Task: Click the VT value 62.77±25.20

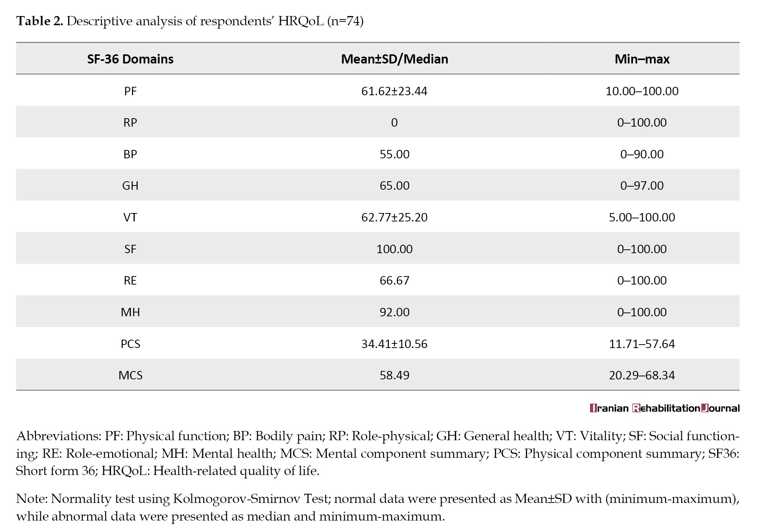Action: click(x=395, y=217)
